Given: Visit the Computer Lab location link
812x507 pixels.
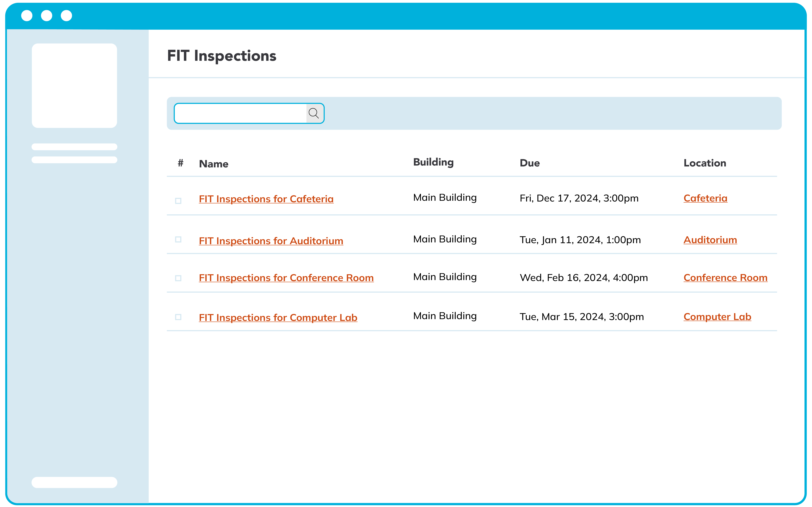Looking at the screenshot, I should [x=717, y=317].
